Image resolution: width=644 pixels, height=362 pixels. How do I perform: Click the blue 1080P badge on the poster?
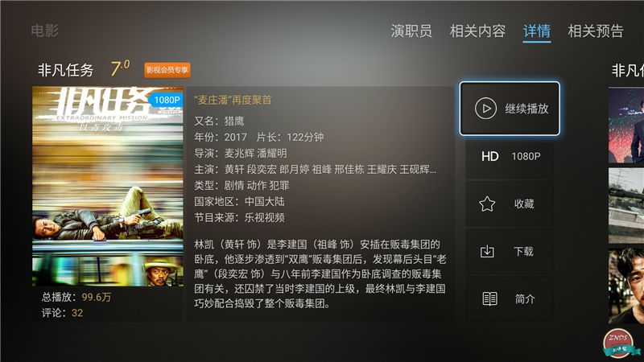[x=166, y=100]
